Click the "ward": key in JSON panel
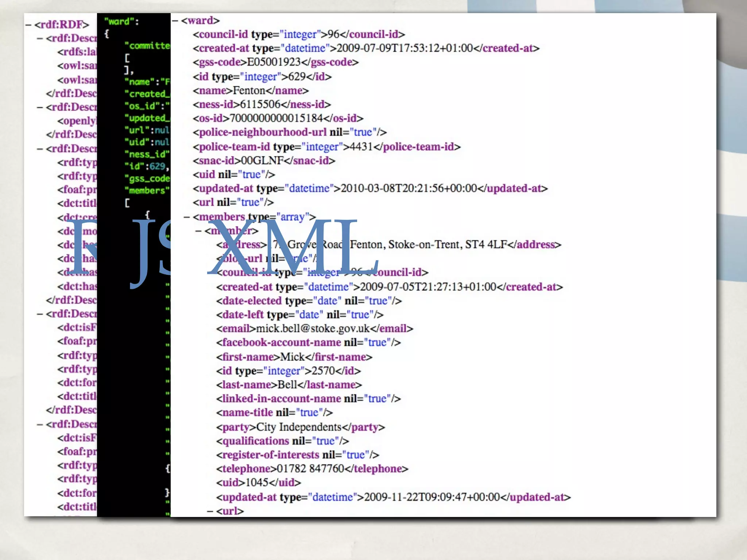The width and height of the screenshot is (747, 560). (x=121, y=22)
